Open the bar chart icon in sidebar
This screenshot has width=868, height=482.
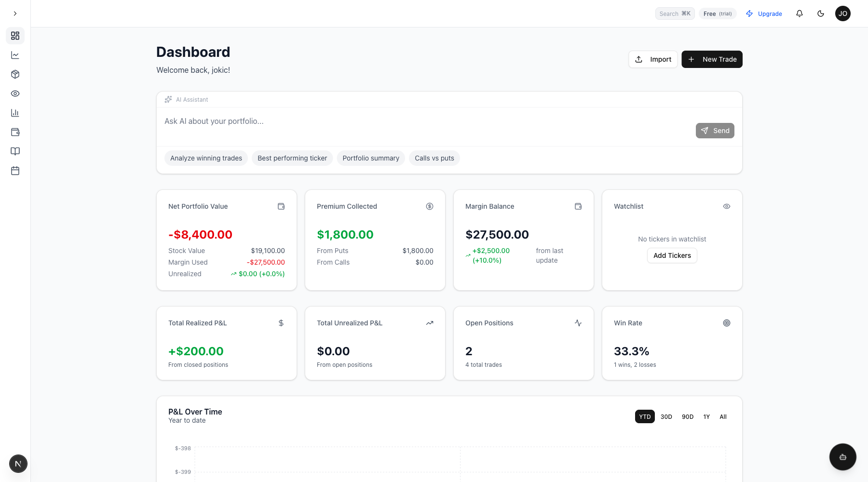tap(15, 113)
